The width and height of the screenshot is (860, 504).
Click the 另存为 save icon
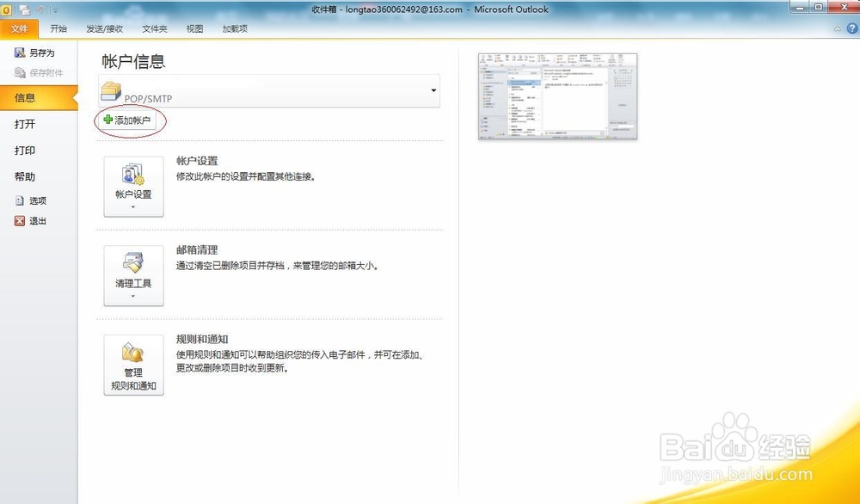pyautogui.click(x=20, y=52)
